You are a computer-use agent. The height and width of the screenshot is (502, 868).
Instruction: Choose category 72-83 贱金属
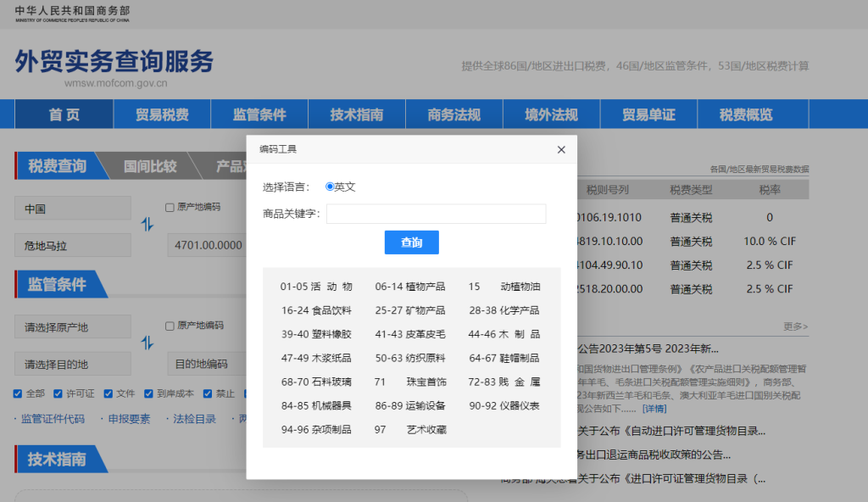tap(504, 382)
